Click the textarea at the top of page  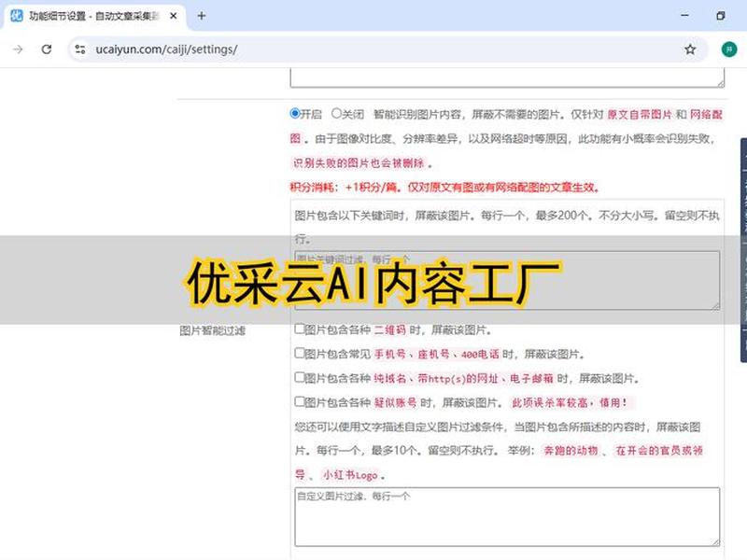pyautogui.click(x=507, y=77)
